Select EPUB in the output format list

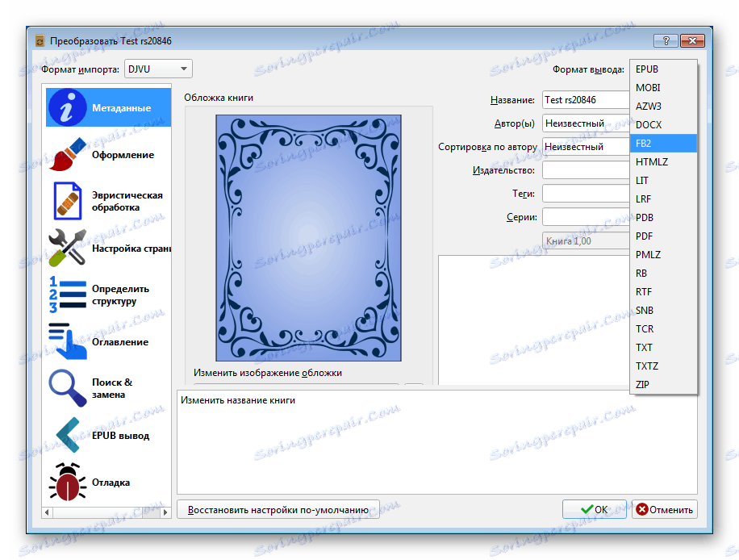[663, 69]
